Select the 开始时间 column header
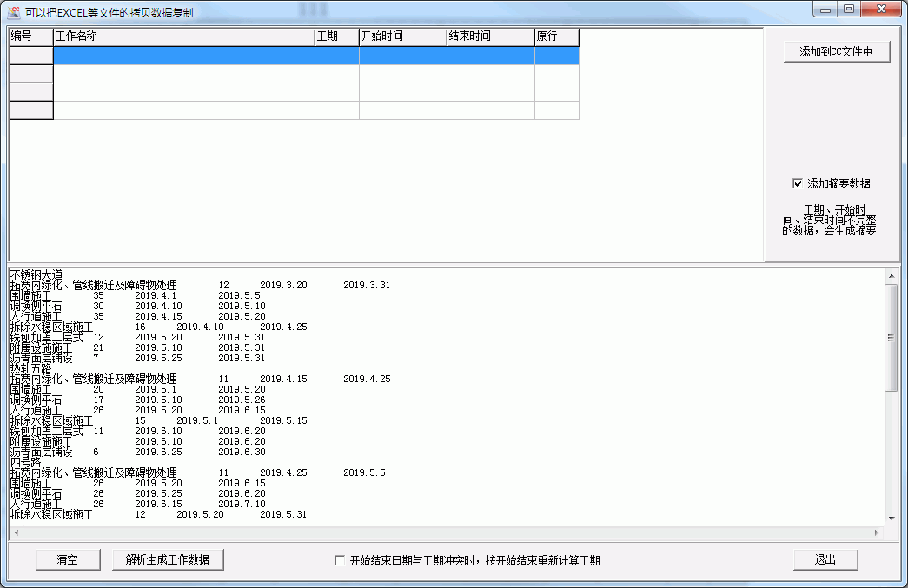The image size is (908, 588). tap(403, 36)
